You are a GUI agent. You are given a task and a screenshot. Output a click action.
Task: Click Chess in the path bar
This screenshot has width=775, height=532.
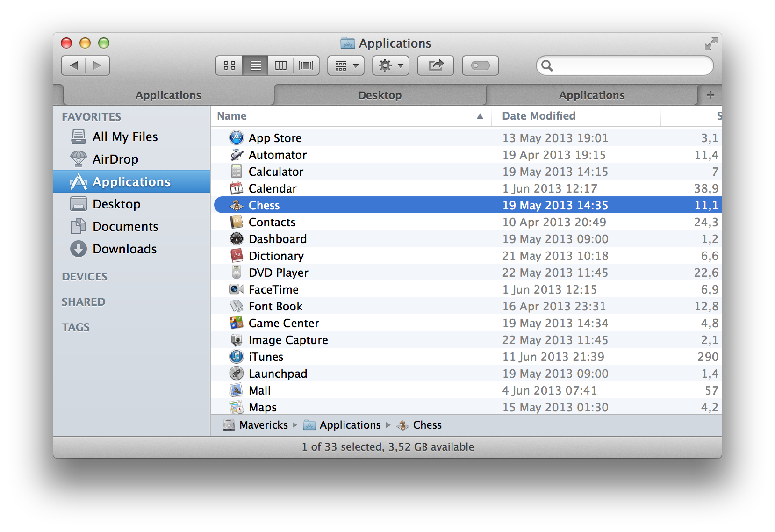419,425
